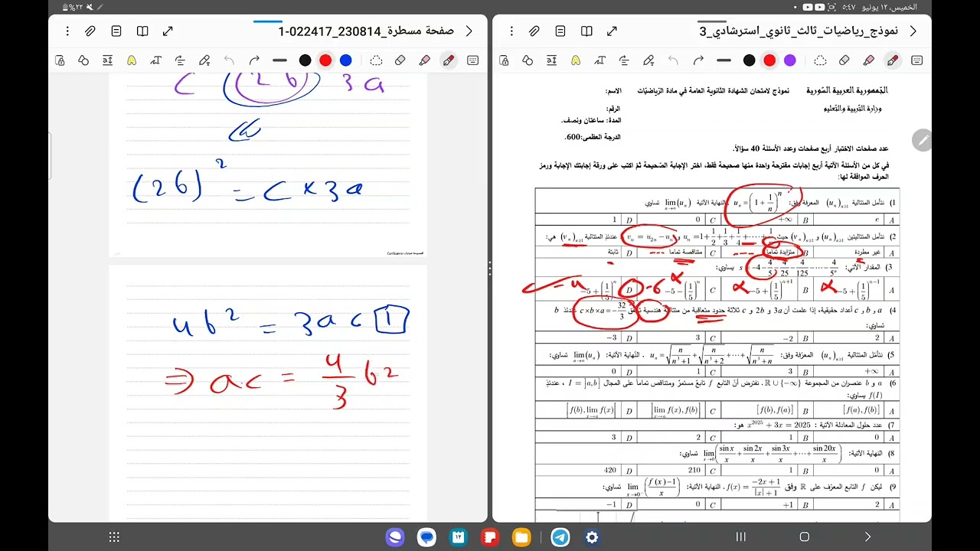Go back from the right note
This screenshot has height=551, width=980.
point(913,31)
